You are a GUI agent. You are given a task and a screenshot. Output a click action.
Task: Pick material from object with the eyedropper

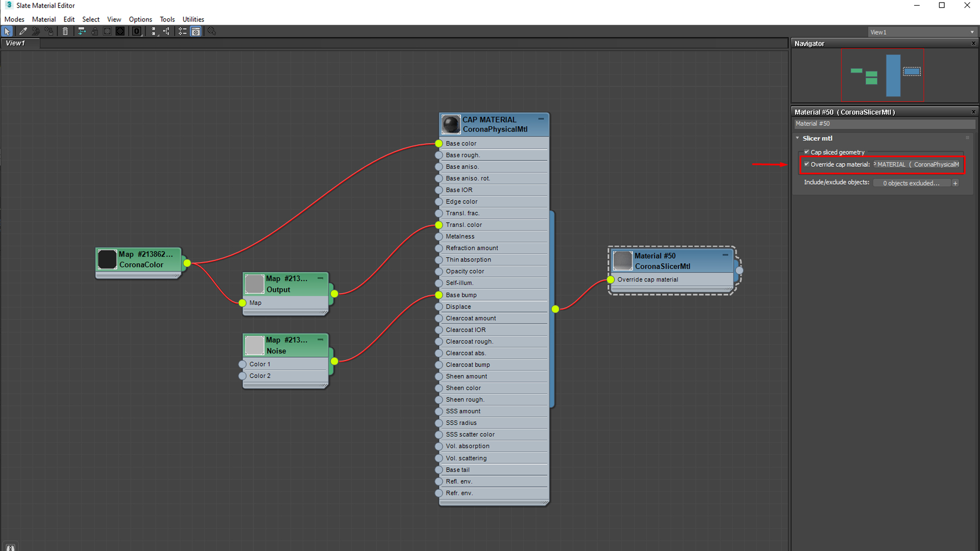click(23, 32)
